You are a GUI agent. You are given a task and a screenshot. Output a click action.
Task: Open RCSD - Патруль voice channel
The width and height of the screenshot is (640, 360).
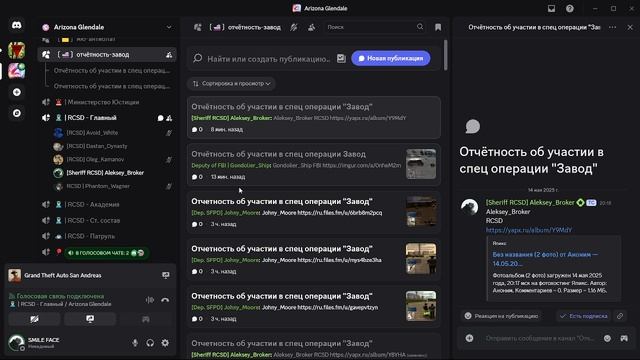[107, 236]
